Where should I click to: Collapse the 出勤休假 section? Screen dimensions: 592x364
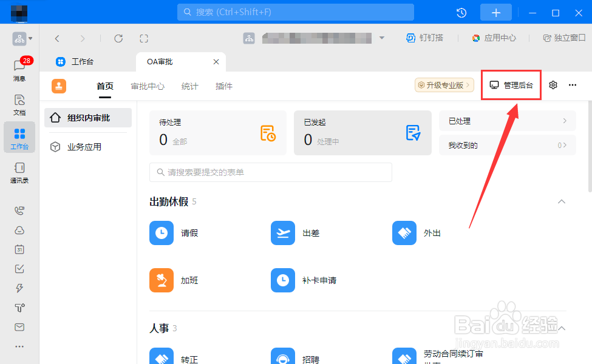[x=562, y=201]
